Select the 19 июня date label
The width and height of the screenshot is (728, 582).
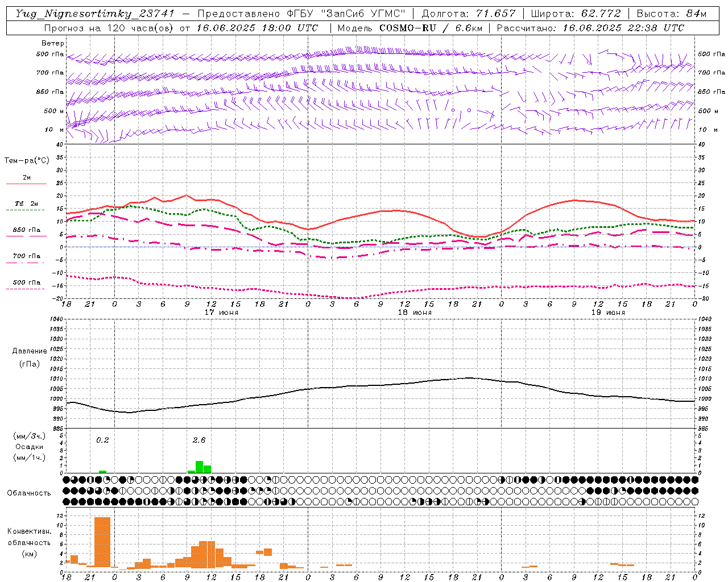[x=608, y=313]
